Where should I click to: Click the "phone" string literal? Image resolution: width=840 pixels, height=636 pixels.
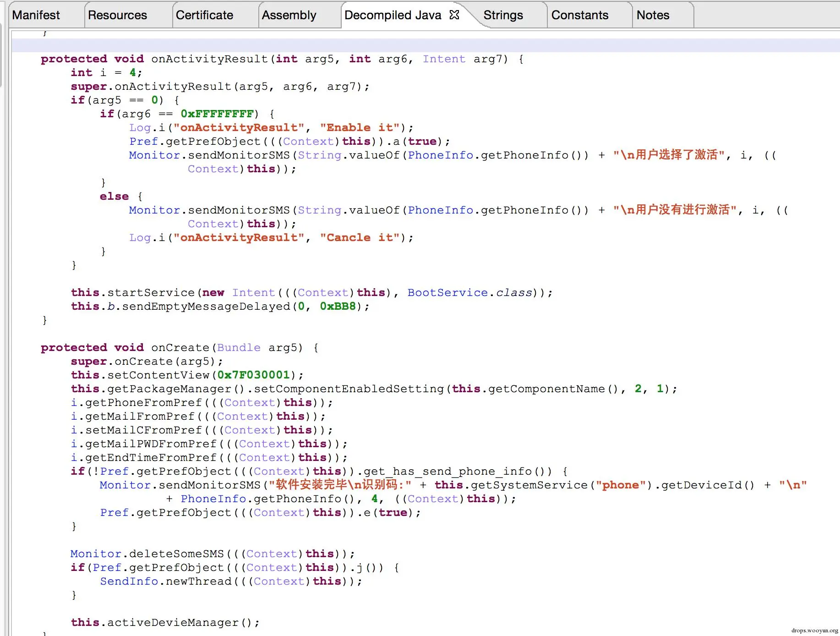tap(620, 485)
